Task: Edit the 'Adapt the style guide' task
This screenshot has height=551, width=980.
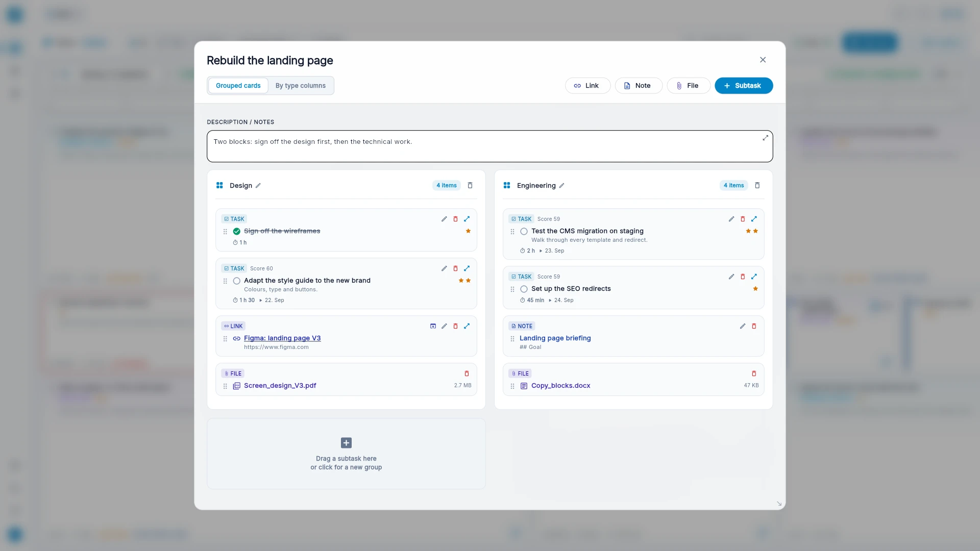Action: (x=444, y=268)
